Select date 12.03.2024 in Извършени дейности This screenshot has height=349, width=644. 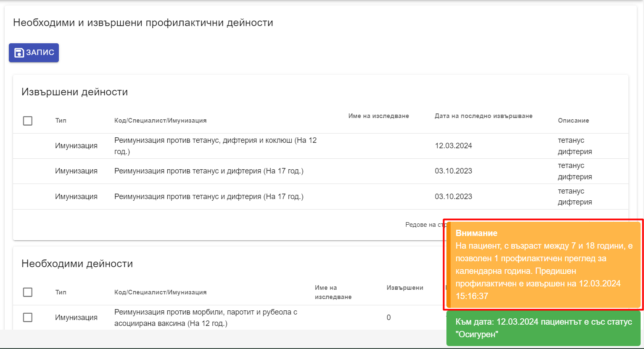point(453,146)
